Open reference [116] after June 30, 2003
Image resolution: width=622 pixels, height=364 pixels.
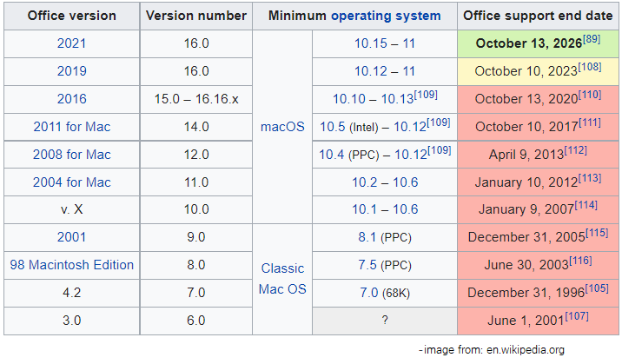[581, 261]
